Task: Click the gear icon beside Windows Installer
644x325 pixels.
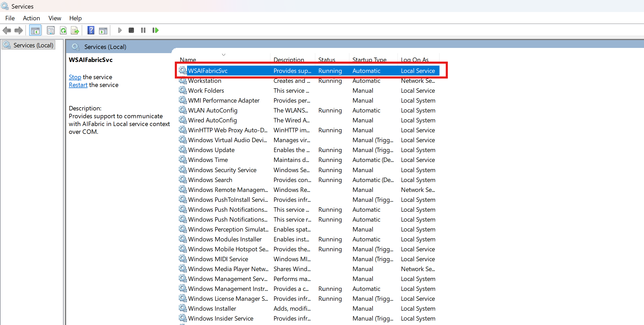Action: click(x=183, y=309)
